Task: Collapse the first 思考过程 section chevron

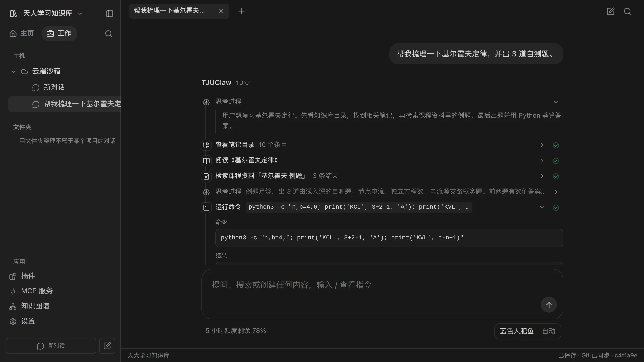Action: [x=556, y=102]
